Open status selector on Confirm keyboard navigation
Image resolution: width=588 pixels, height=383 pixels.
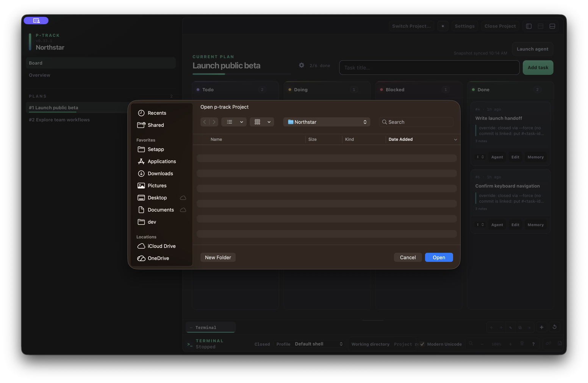[480, 225]
